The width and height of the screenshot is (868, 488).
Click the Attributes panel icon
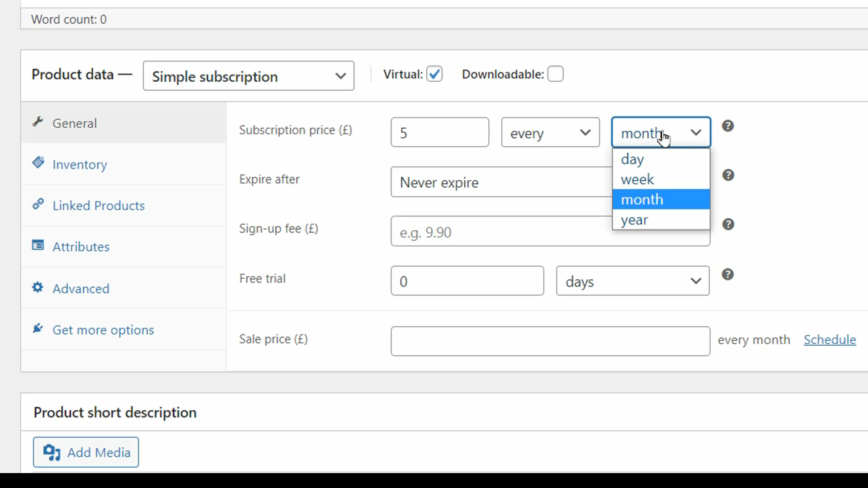point(38,245)
